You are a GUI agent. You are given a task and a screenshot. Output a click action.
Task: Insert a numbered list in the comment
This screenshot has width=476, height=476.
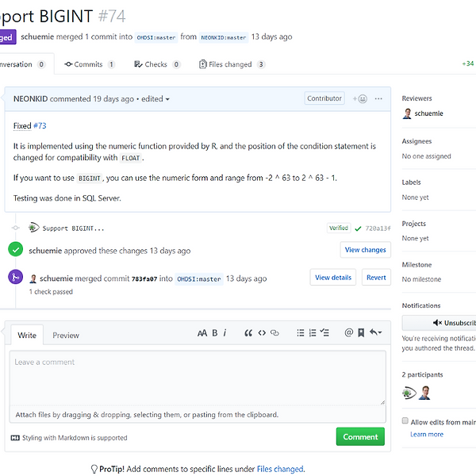pos(313,333)
